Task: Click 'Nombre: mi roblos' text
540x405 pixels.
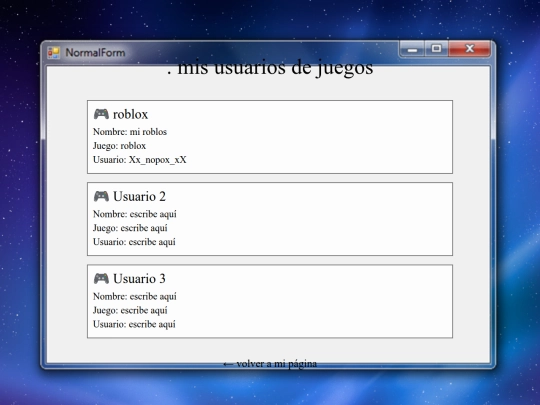Action: 130,132
